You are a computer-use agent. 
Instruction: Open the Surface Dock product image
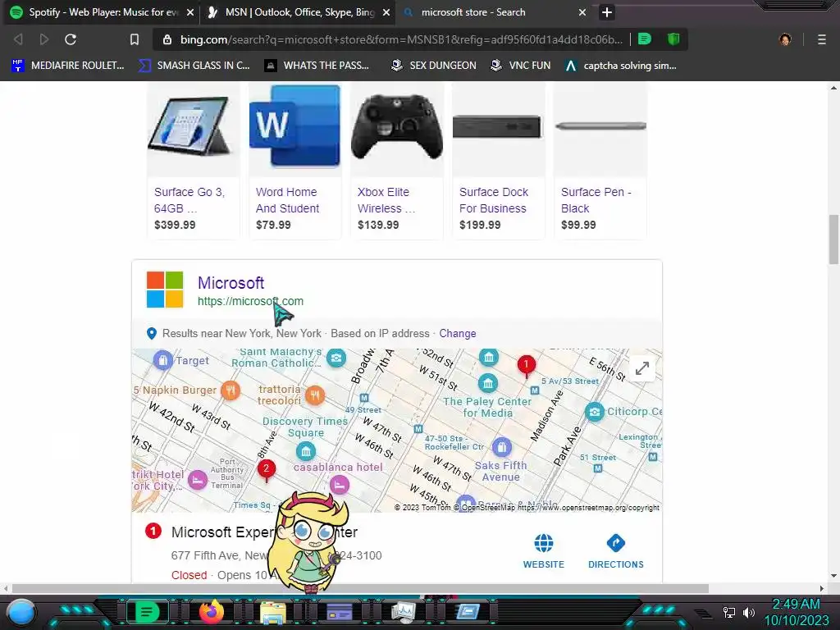click(x=498, y=129)
